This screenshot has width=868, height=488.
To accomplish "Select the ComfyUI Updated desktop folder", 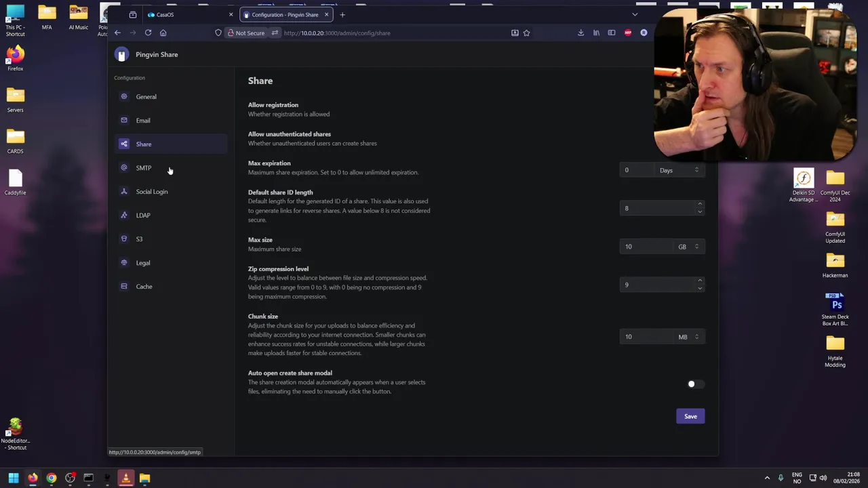I will [835, 227].
